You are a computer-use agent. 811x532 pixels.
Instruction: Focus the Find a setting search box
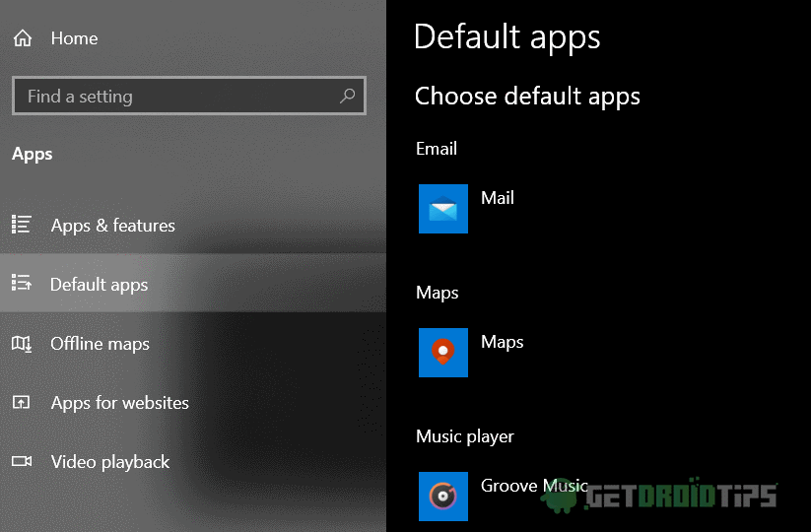tap(189, 96)
